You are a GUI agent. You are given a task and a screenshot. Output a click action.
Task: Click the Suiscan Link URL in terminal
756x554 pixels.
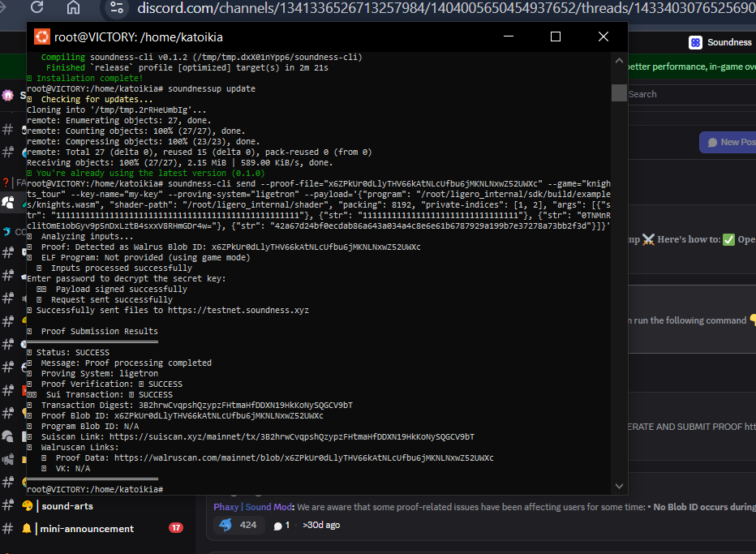click(x=292, y=437)
